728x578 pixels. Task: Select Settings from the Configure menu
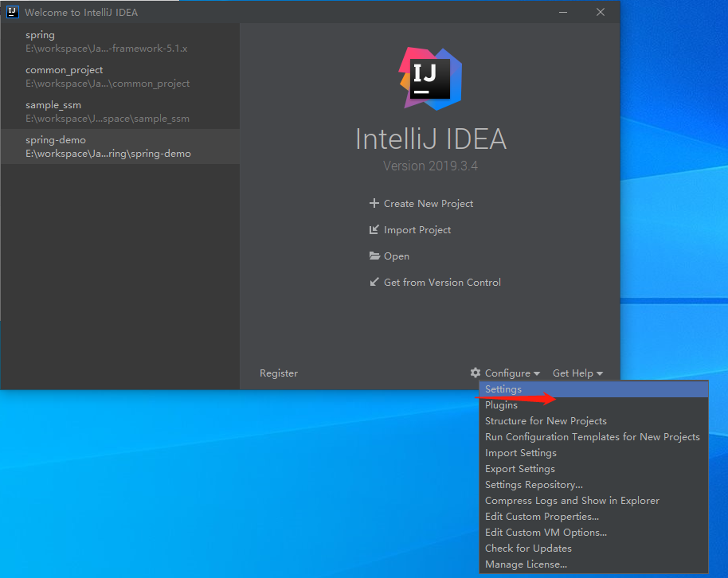coord(503,389)
